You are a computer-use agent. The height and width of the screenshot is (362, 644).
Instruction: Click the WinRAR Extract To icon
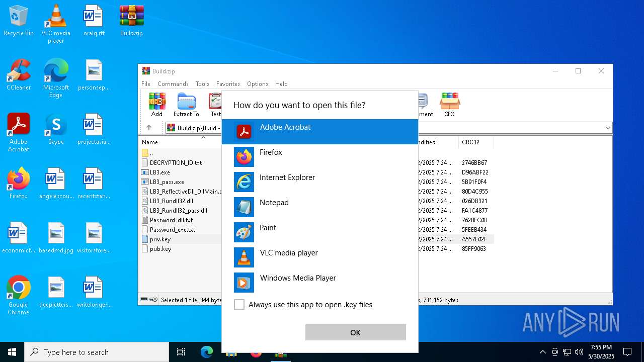(186, 105)
